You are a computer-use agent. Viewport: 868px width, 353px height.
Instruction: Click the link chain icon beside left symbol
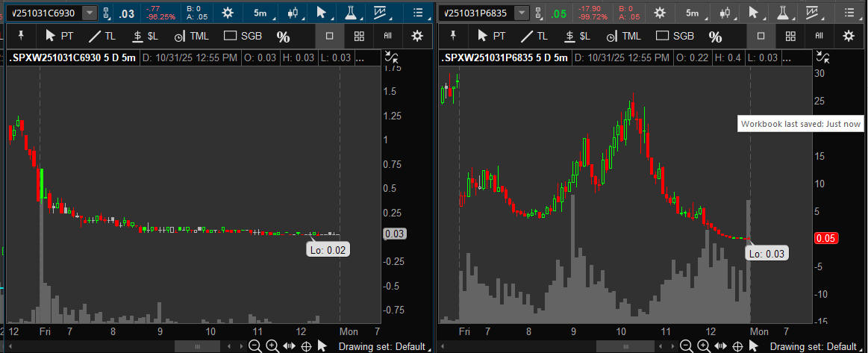tap(106, 13)
